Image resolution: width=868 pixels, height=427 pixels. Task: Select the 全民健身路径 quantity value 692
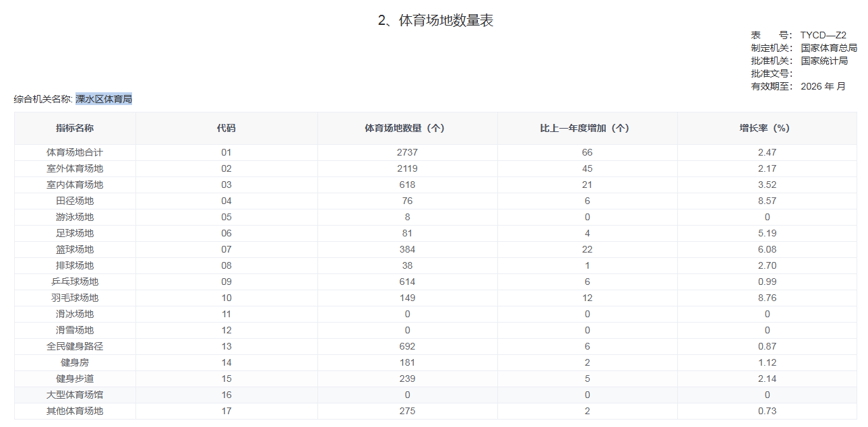pos(407,346)
